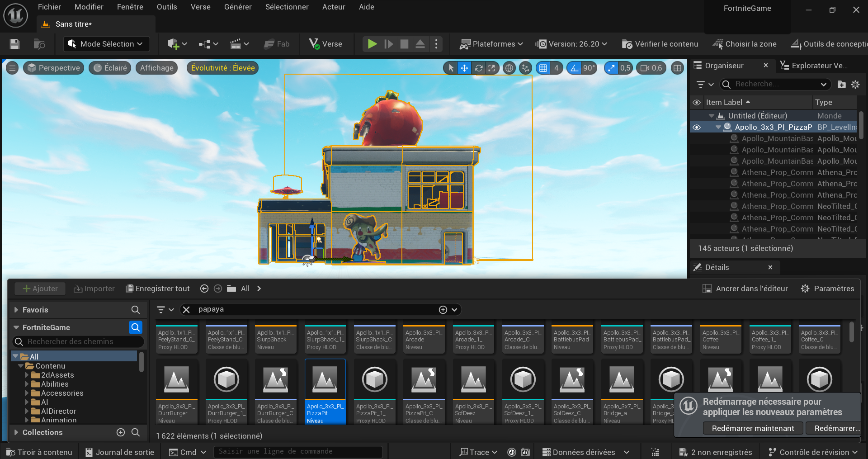
Task: Open grid size value 4 dropdown
Action: tap(557, 68)
